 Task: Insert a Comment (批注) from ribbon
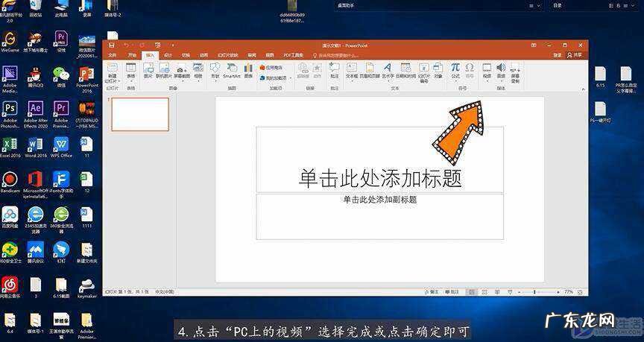click(x=335, y=71)
